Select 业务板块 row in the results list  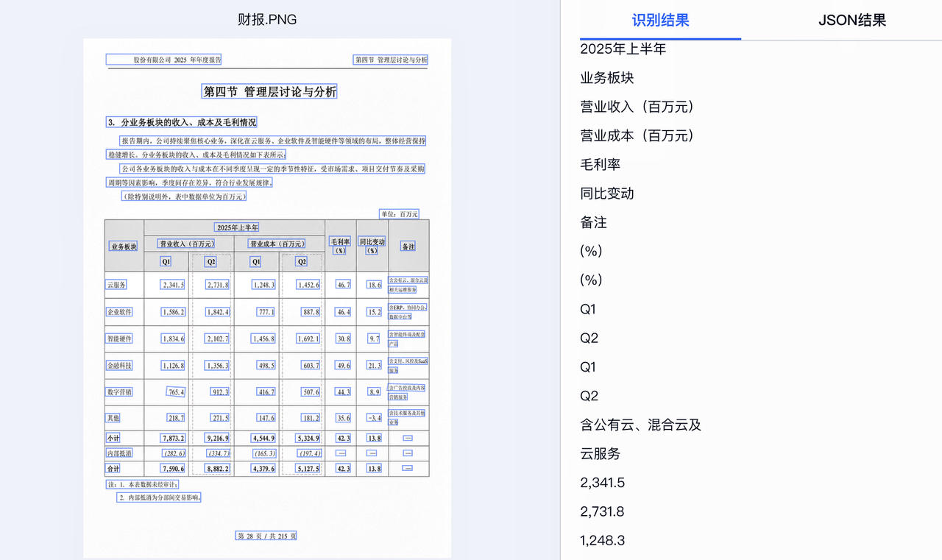coord(607,77)
